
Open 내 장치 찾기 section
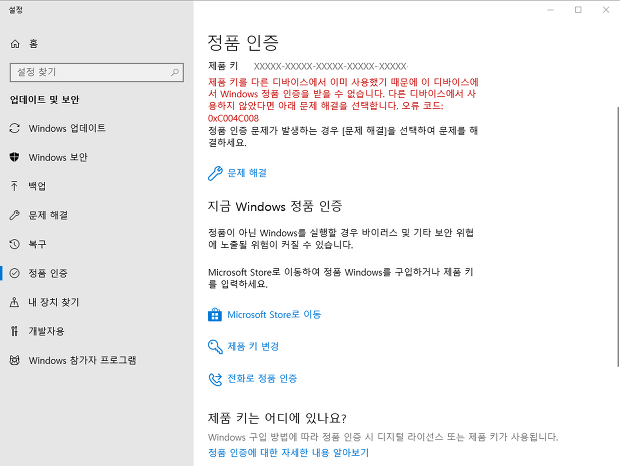96,302
